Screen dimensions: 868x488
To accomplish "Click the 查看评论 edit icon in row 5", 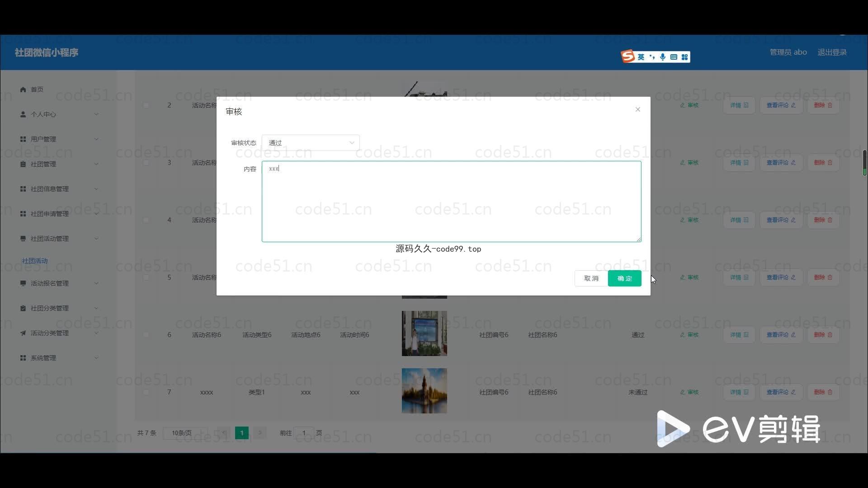I will click(793, 277).
